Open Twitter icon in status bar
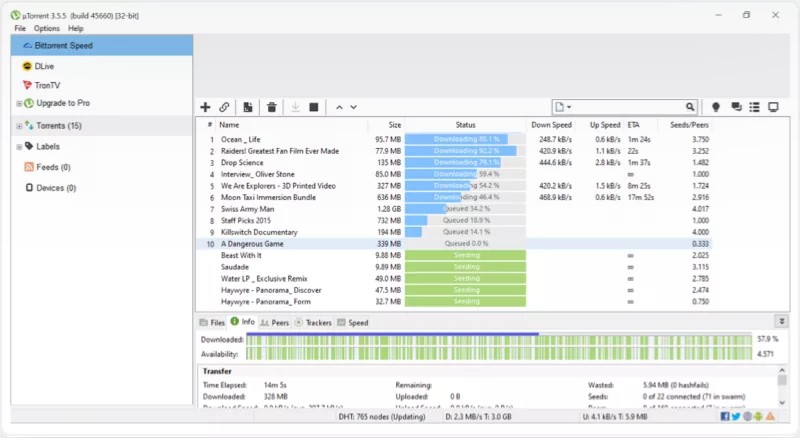The height and width of the screenshot is (438, 800). (x=736, y=417)
